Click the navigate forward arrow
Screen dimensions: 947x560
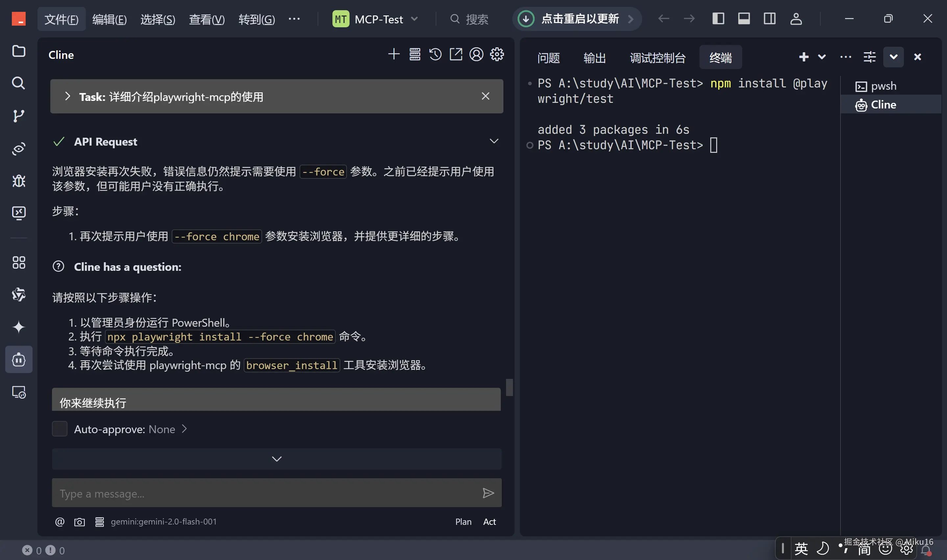tap(689, 19)
